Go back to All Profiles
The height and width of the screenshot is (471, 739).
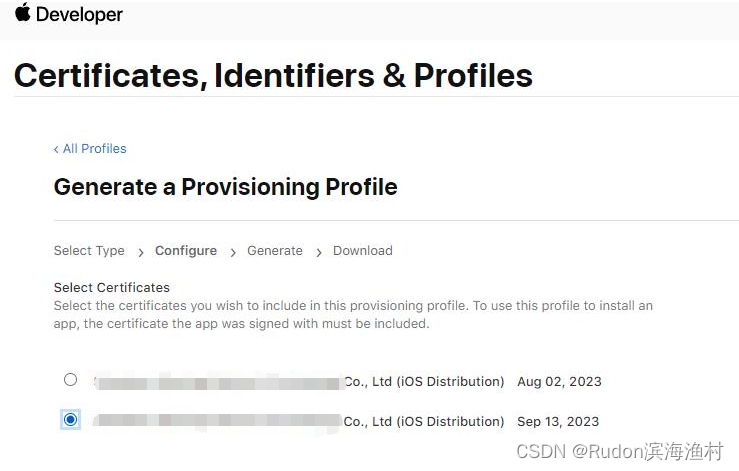tap(94, 149)
